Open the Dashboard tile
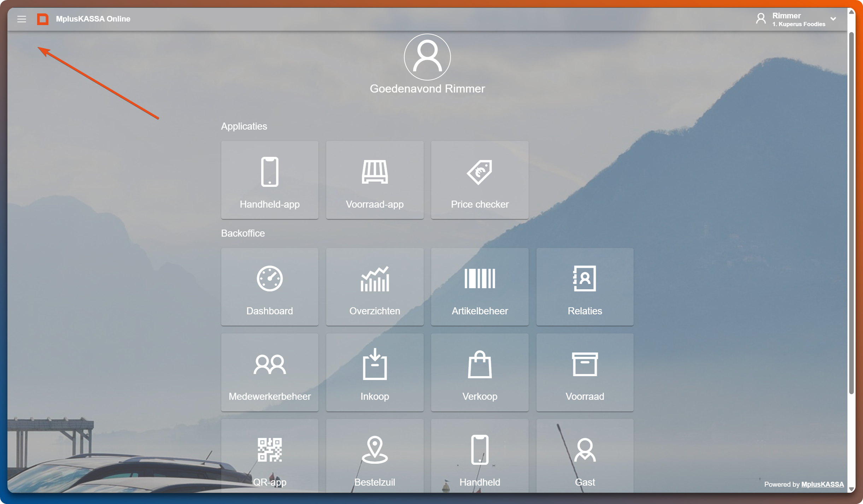Viewport: 863px width, 504px height. click(x=270, y=287)
